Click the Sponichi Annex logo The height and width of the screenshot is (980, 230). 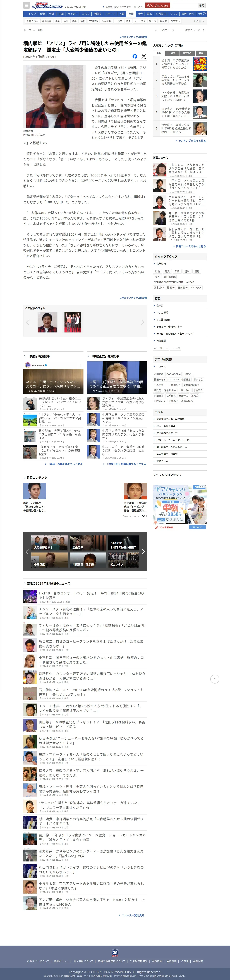pos(47,6)
